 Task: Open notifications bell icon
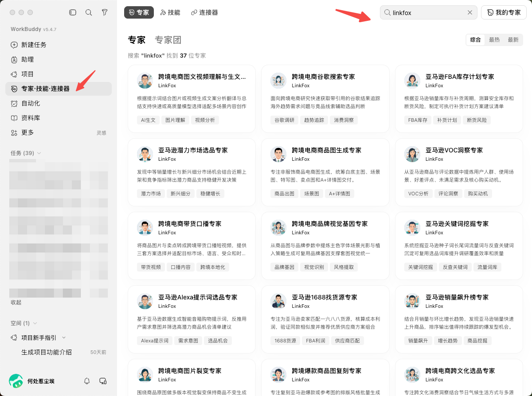[x=87, y=381]
